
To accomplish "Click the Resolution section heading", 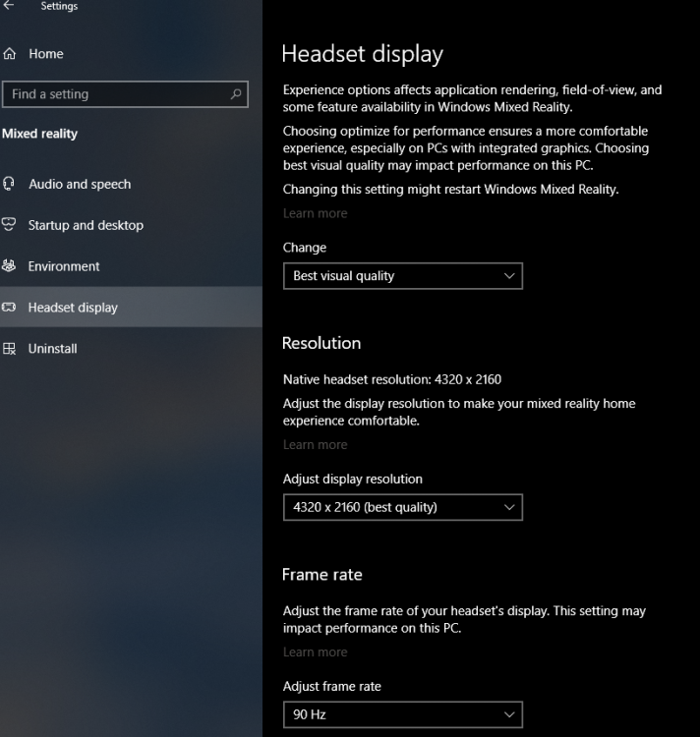I will tap(321, 343).
